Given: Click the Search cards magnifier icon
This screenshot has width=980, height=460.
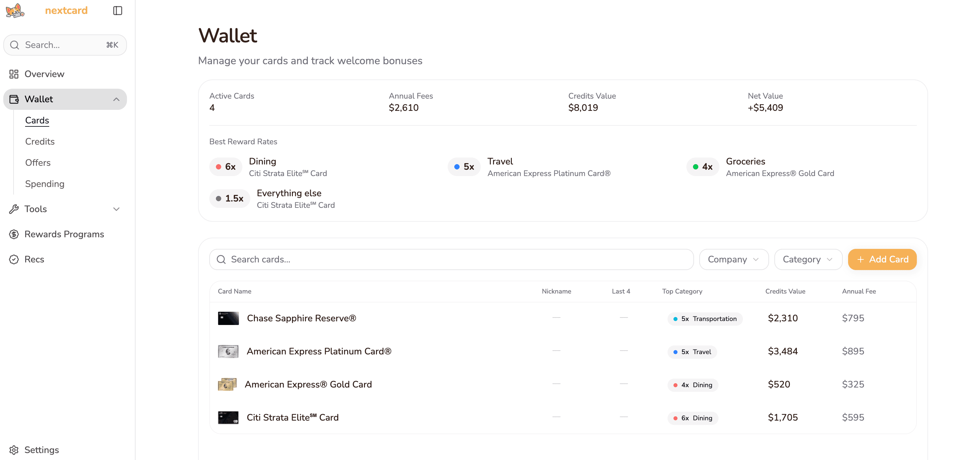Looking at the screenshot, I should point(221,259).
